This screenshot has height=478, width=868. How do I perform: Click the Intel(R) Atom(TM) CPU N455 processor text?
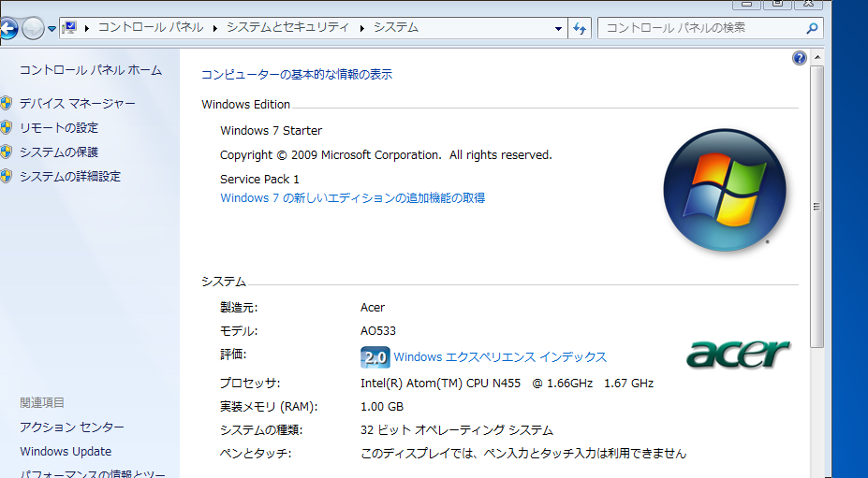pos(441,384)
